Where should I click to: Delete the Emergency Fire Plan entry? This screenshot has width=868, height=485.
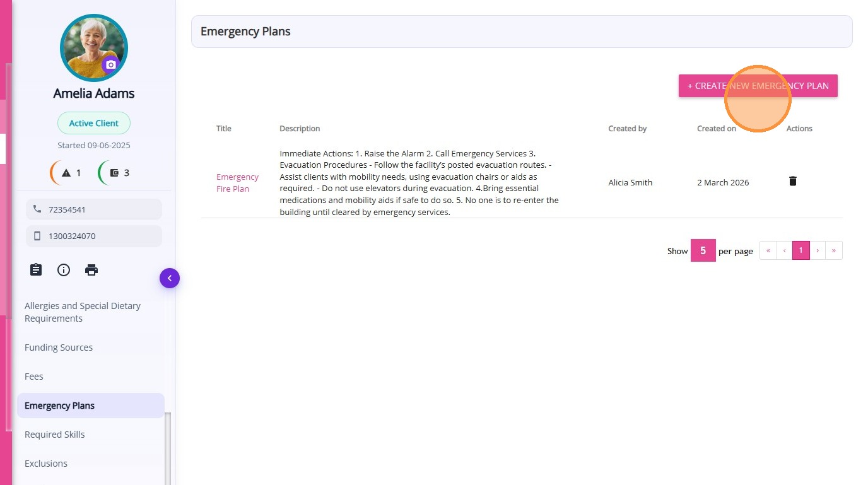click(793, 182)
